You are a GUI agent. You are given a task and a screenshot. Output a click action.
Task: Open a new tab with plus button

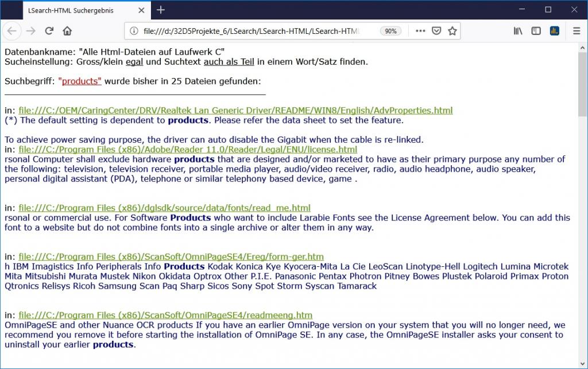point(161,10)
